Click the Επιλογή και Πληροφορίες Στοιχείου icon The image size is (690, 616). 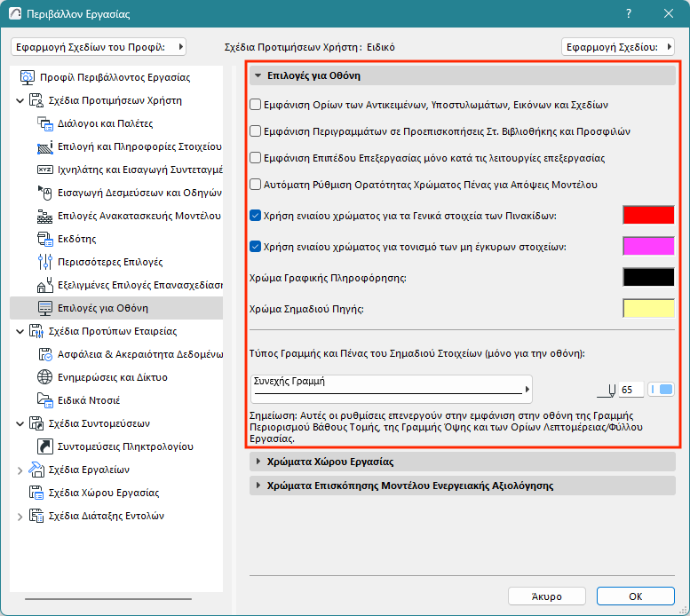pos(45,146)
